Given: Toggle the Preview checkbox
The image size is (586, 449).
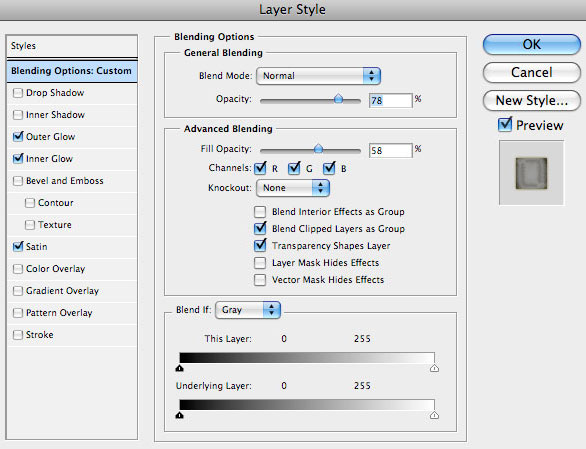Looking at the screenshot, I should (x=505, y=124).
